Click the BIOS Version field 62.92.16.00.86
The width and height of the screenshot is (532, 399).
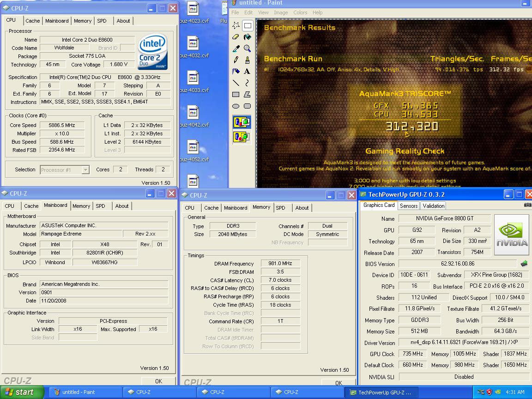pos(458,264)
